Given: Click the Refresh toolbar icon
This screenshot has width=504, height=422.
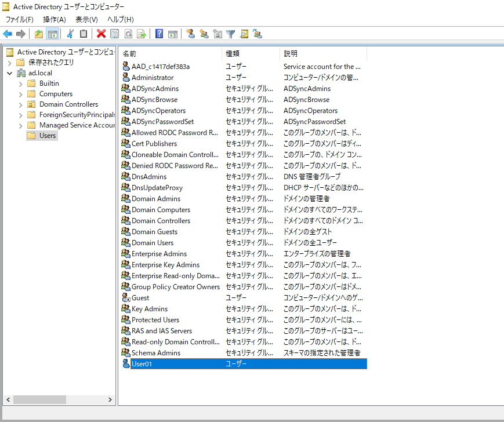Looking at the screenshot, I should tap(128, 34).
